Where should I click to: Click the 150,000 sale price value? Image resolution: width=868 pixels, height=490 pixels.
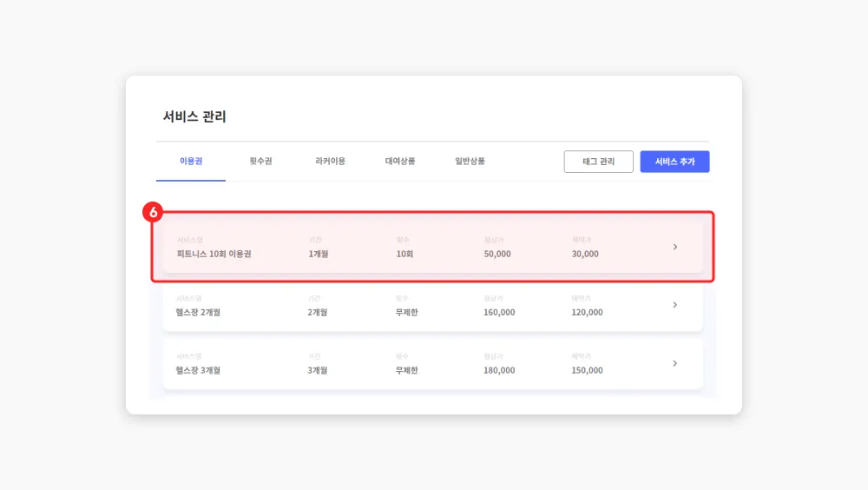point(587,371)
